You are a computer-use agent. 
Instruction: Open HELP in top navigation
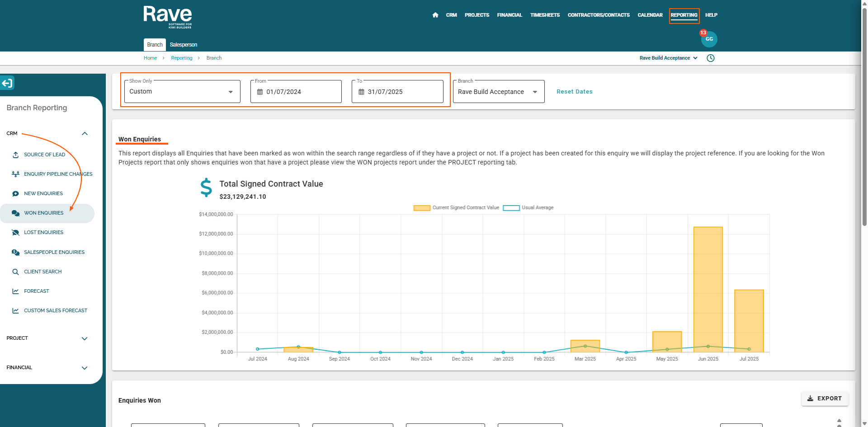click(x=711, y=15)
